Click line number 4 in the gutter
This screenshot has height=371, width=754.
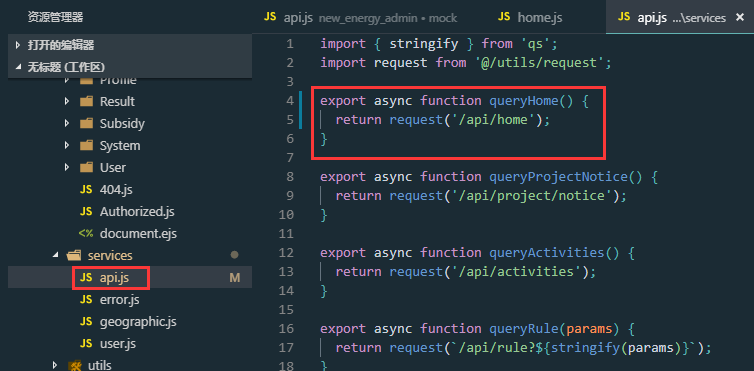[289, 101]
